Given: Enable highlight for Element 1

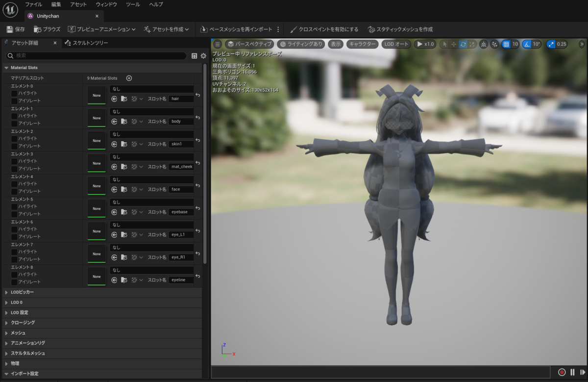Looking at the screenshot, I should click(x=14, y=116).
